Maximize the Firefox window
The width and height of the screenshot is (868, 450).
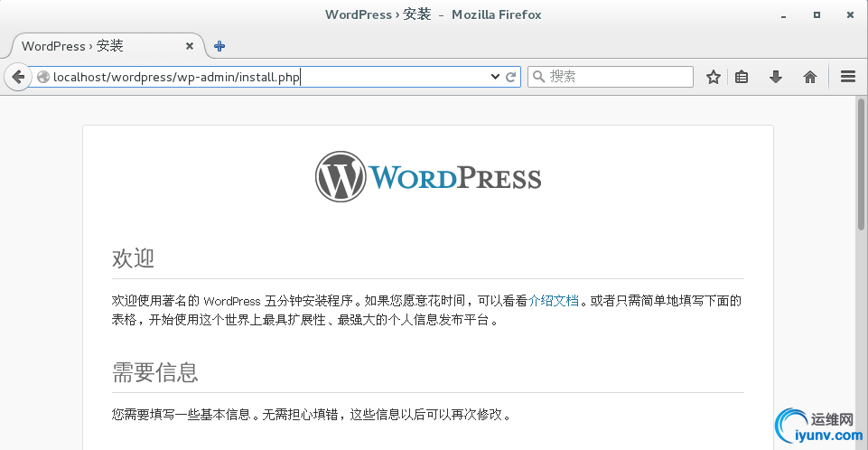pos(817,15)
